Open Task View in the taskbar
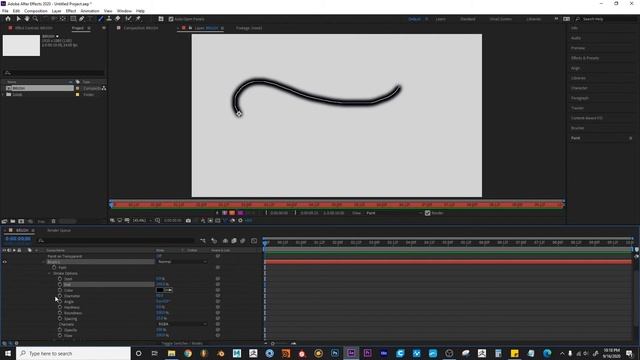The width and height of the screenshot is (640, 360). tap(155, 353)
